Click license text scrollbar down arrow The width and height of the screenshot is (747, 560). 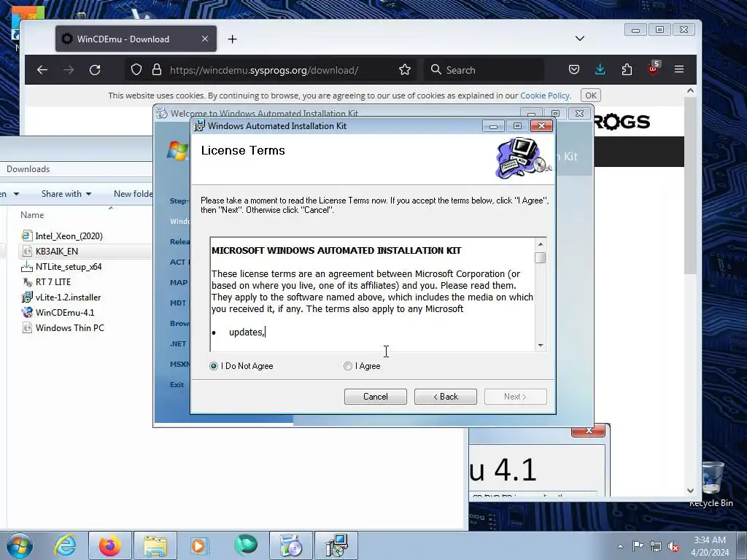pos(541,345)
